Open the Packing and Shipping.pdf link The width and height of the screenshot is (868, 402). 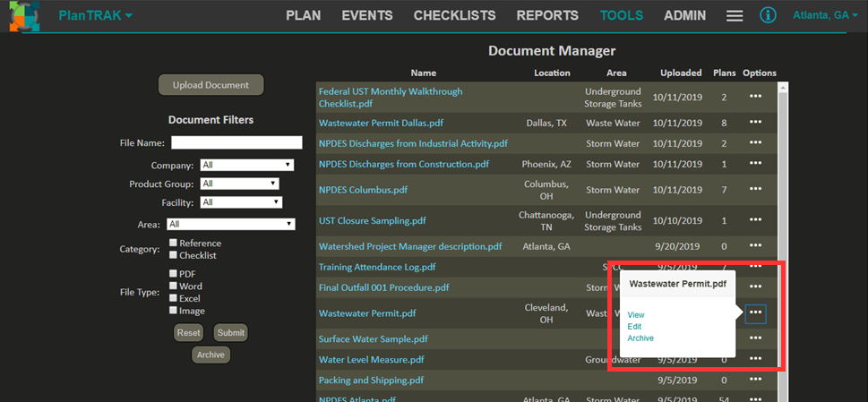tap(372, 381)
